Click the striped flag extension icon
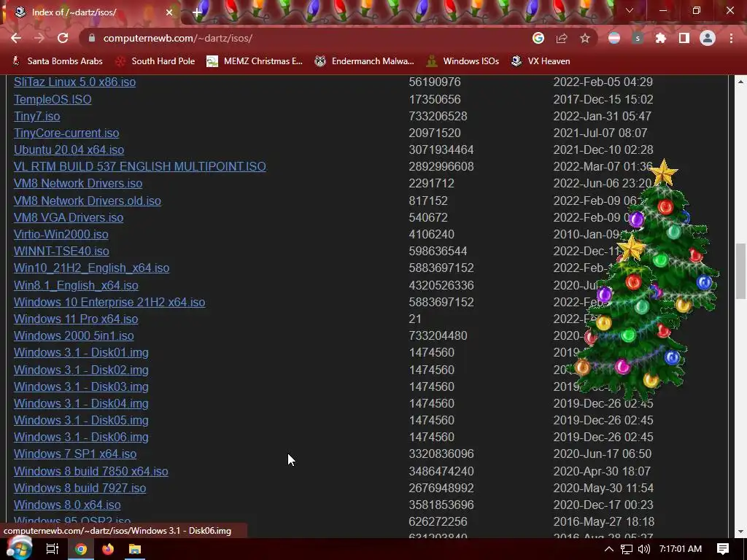 click(614, 38)
